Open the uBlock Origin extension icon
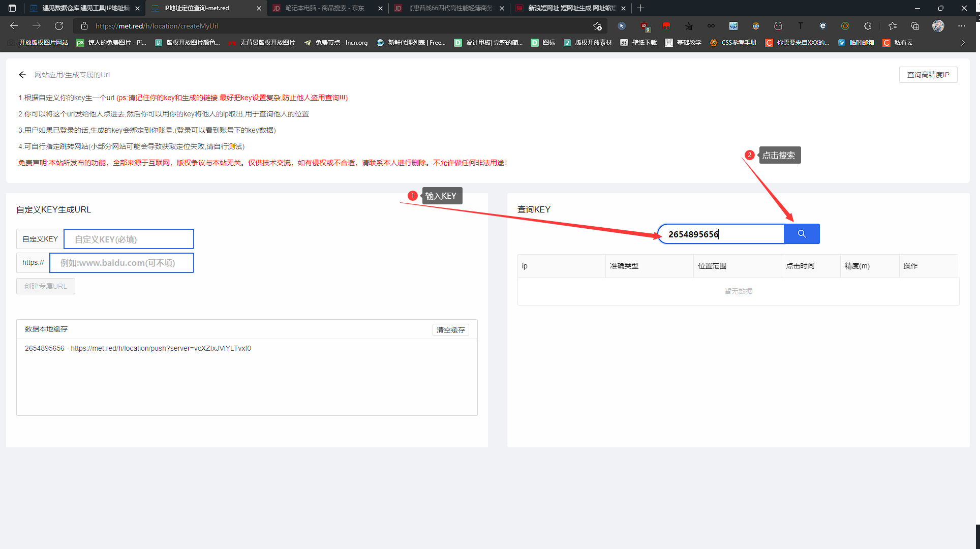980x549 pixels. (644, 26)
